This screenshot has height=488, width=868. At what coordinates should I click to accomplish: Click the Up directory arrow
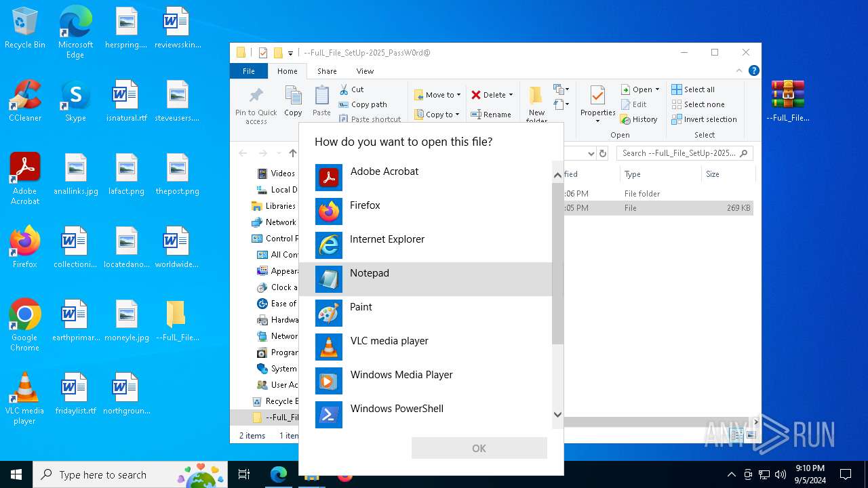tap(292, 153)
